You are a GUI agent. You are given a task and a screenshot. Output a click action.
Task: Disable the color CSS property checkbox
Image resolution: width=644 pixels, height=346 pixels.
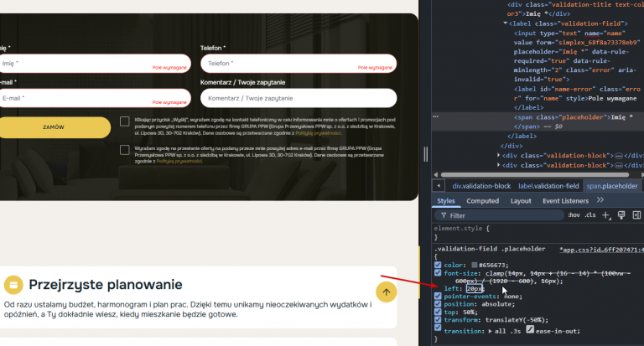[x=438, y=265]
